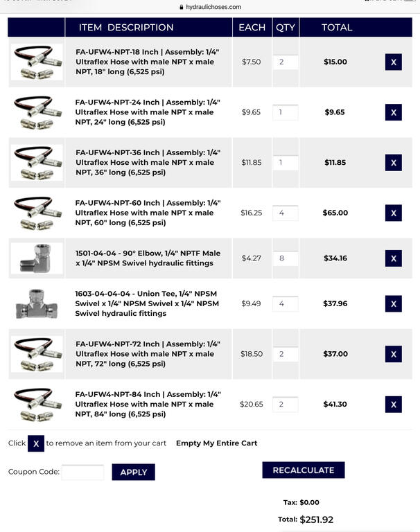Remove the 84 Inch hose assembly item
Screen dimensions: 420x532
393,405
